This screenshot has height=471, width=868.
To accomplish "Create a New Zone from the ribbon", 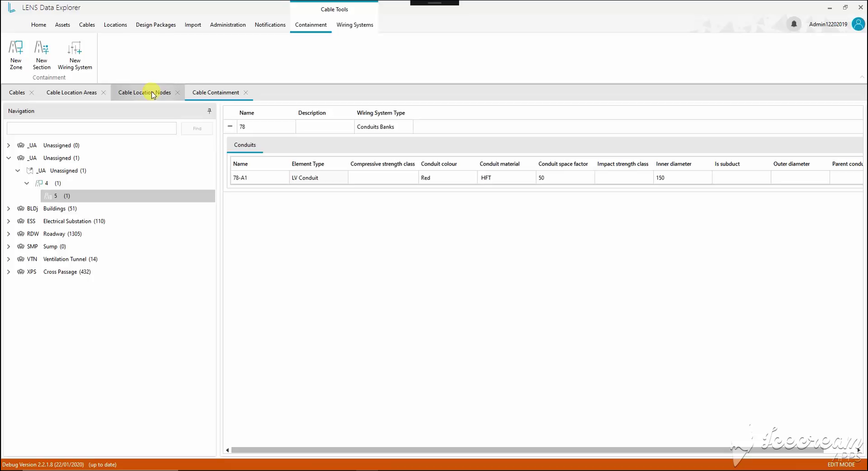I will (16, 55).
